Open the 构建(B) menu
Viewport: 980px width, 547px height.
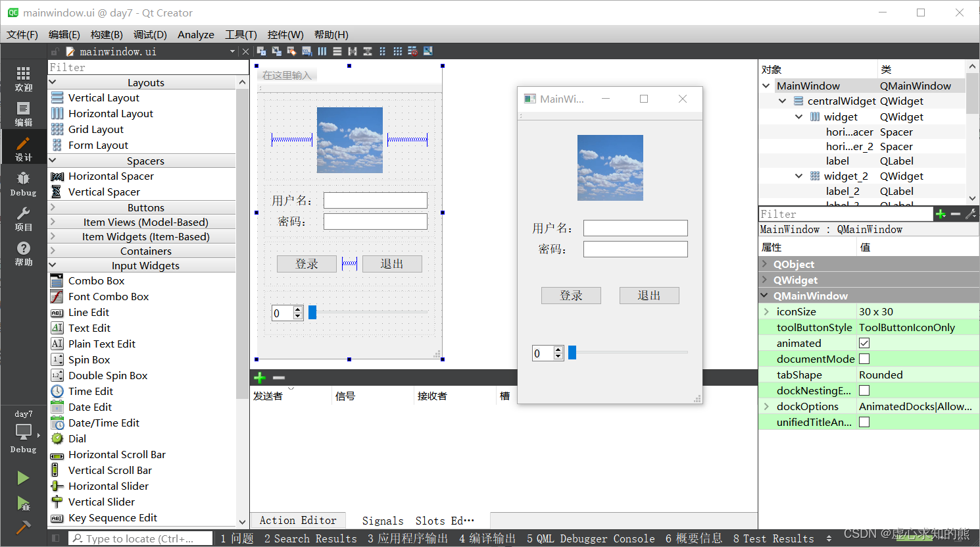coord(107,34)
